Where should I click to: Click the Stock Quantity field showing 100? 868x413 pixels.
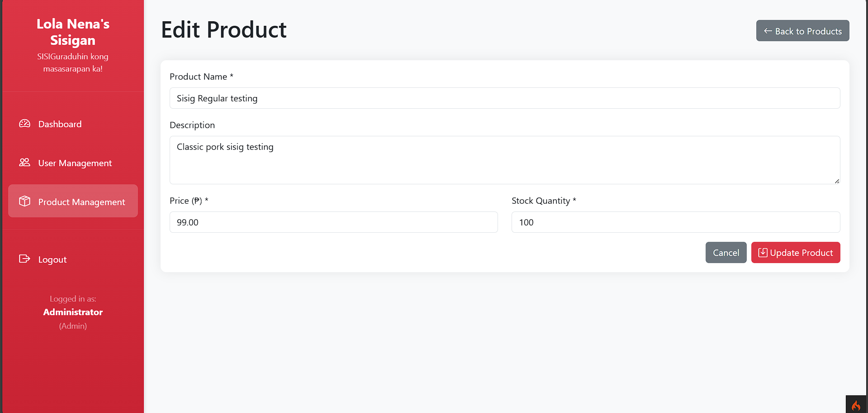[x=675, y=222]
